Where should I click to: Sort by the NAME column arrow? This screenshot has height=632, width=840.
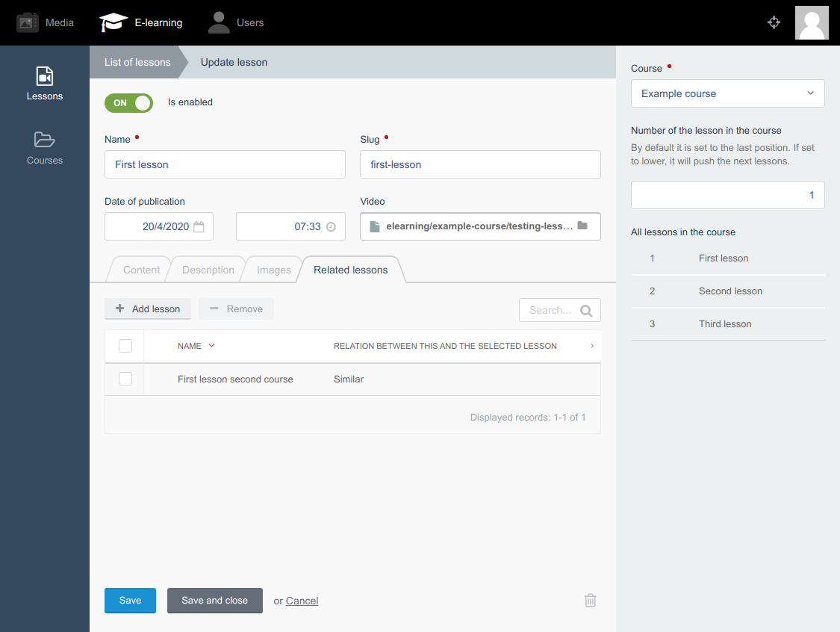click(211, 346)
